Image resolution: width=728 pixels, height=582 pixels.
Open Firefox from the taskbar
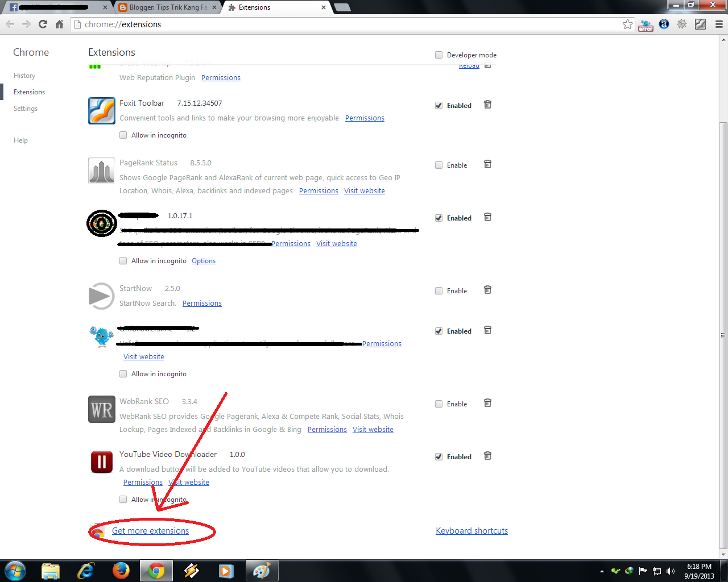tap(121, 571)
